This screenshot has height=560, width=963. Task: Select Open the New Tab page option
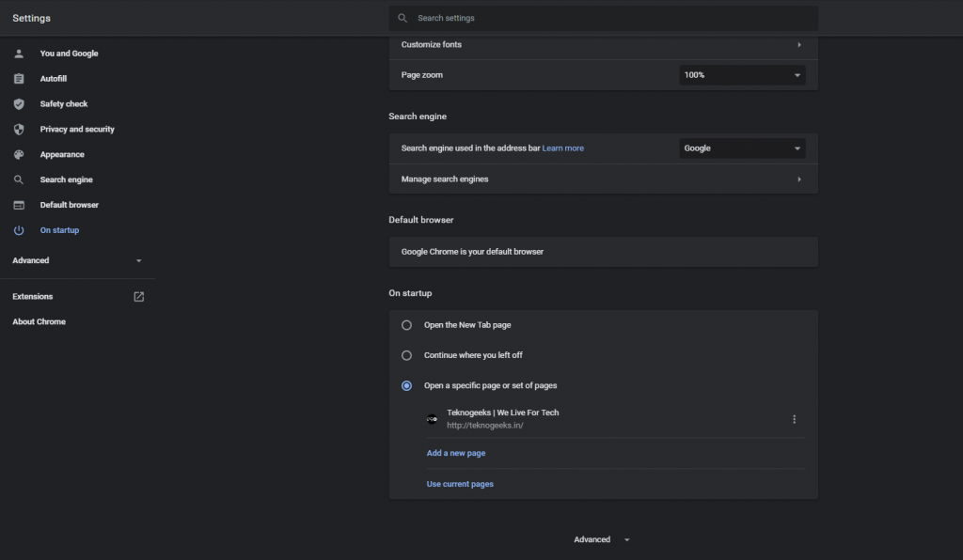(x=406, y=325)
